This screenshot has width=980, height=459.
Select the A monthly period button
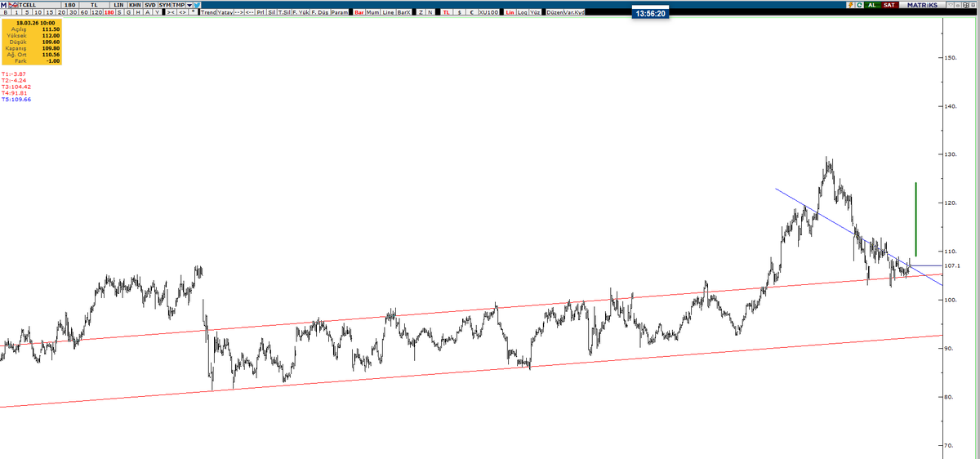(x=148, y=13)
